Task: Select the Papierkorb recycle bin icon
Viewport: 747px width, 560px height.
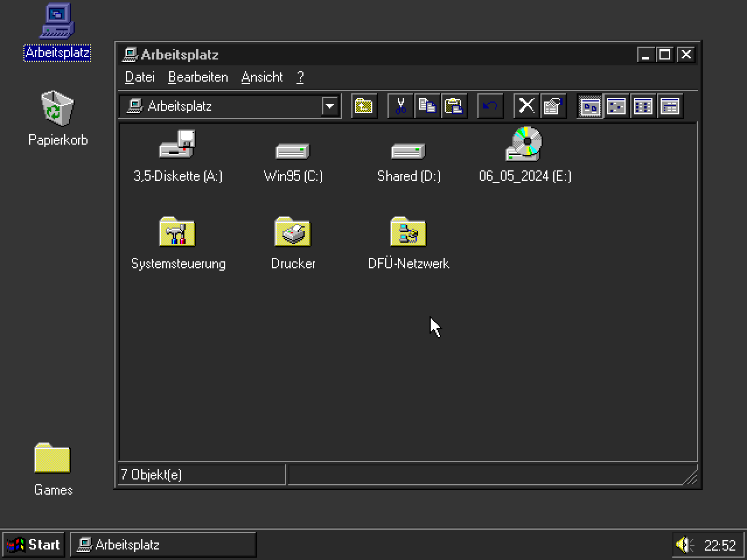Action: pos(57,118)
